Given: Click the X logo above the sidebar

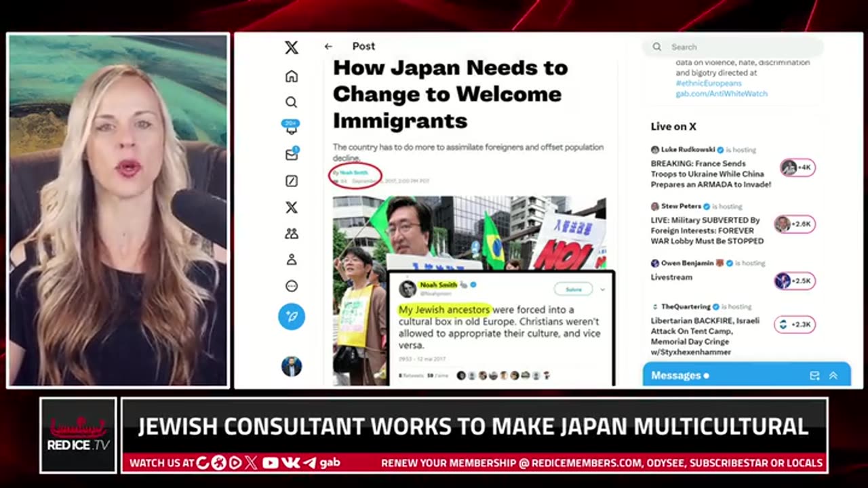Looking at the screenshot, I should [292, 47].
